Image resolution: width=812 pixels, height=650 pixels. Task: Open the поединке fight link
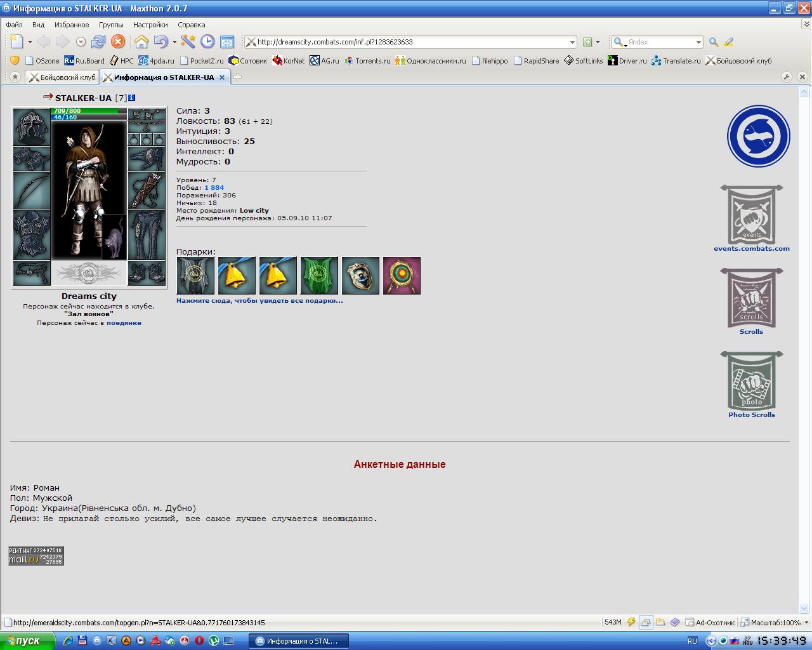click(124, 323)
